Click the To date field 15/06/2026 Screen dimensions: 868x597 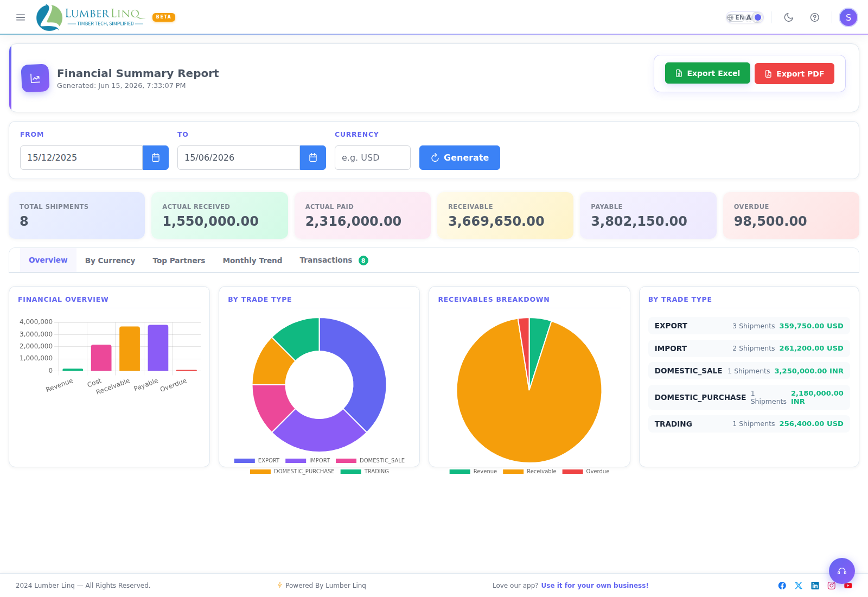point(239,157)
